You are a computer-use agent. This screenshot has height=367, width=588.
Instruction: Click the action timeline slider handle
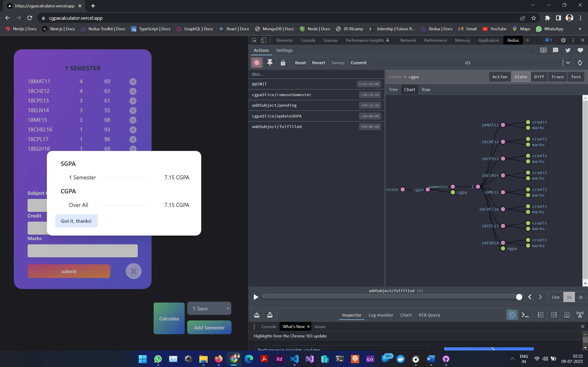[x=519, y=297]
